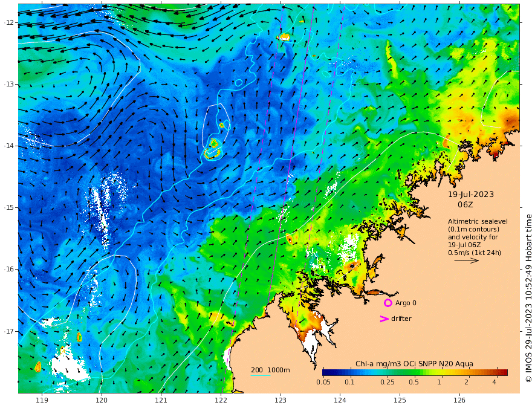The width and height of the screenshot is (532, 411).
Task: Click the 'drifter' legend label
Action: coord(401,319)
